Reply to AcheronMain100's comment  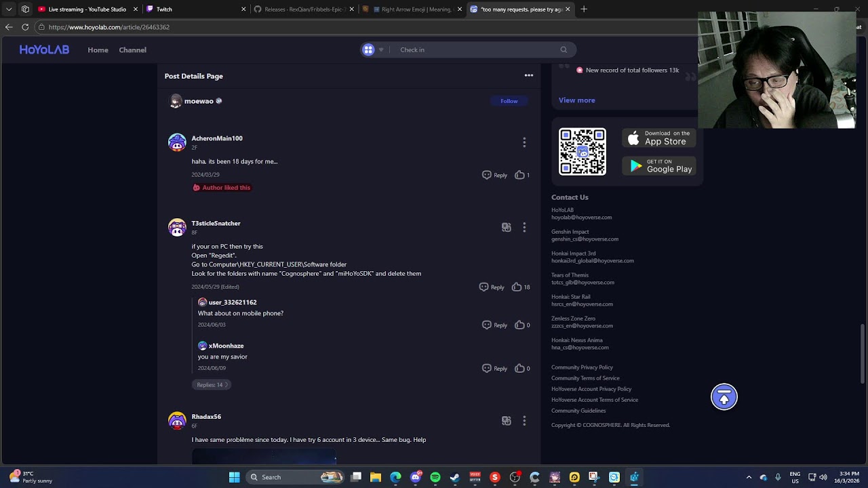[x=494, y=175]
